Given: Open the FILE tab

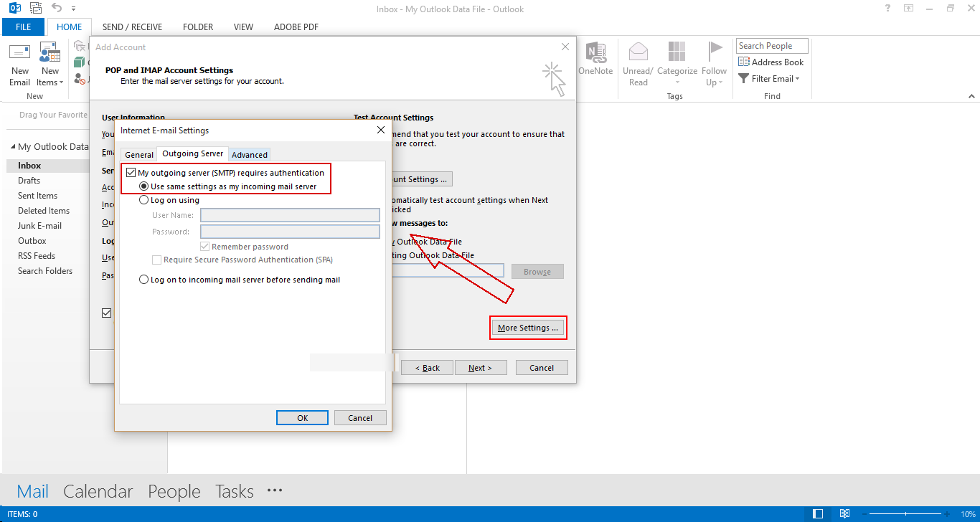Looking at the screenshot, I should coord(24,27).
